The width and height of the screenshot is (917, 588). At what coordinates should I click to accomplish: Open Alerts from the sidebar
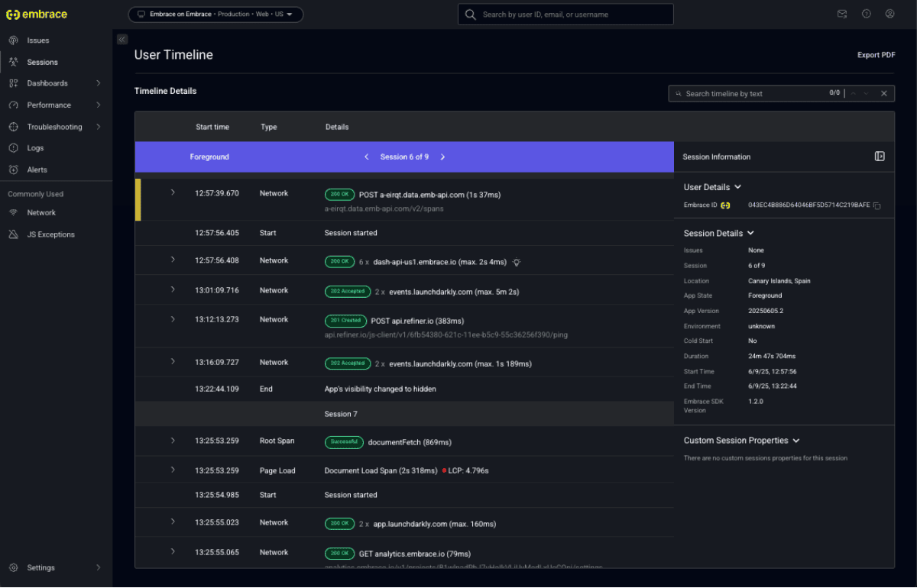click(x=37, y=170)
